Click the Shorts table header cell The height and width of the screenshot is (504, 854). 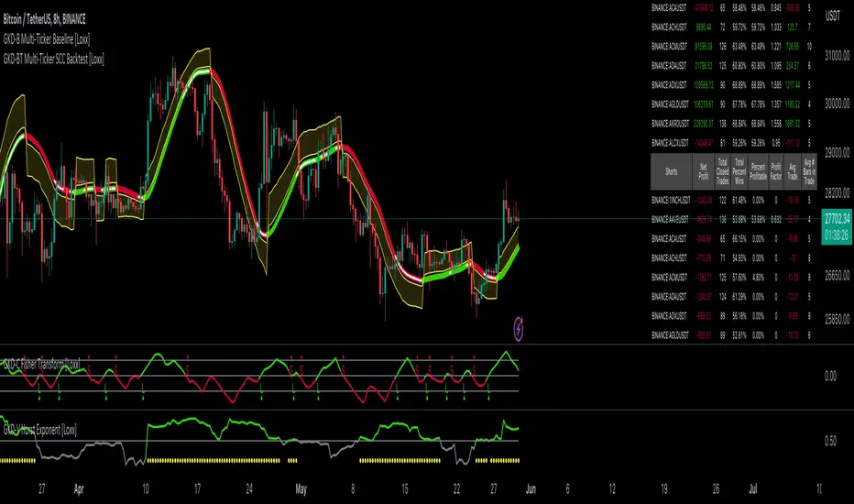tap(671, 171)
